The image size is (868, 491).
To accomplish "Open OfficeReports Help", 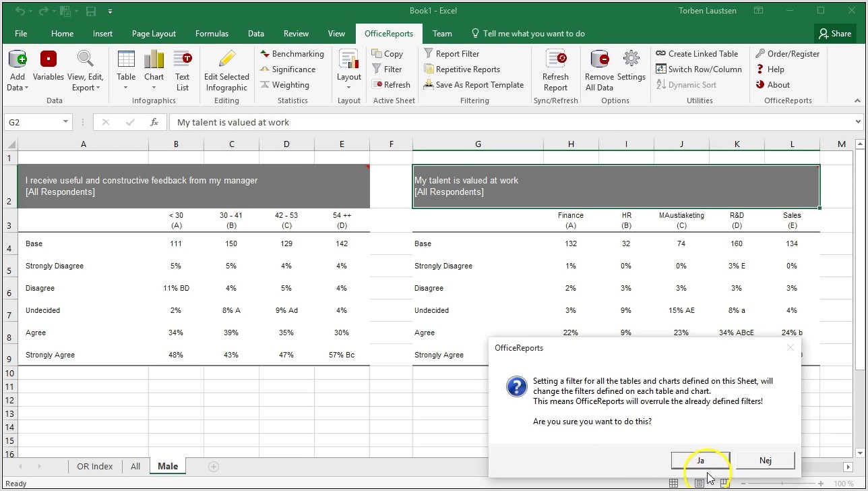I will tap(770, 69).
